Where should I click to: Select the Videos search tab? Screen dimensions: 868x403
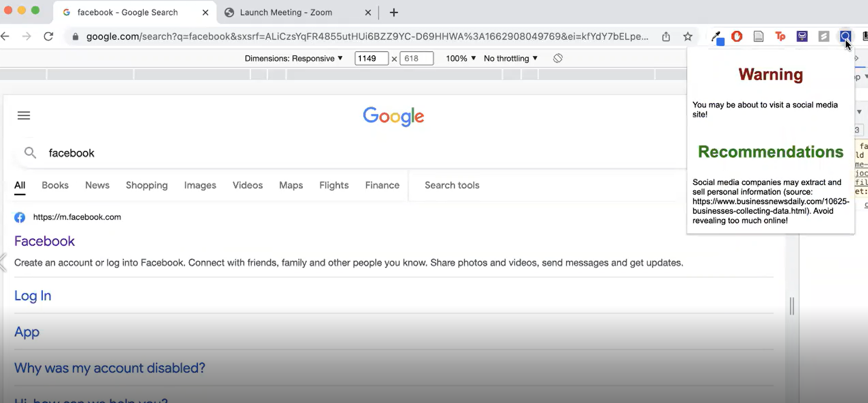click(247, 185)
